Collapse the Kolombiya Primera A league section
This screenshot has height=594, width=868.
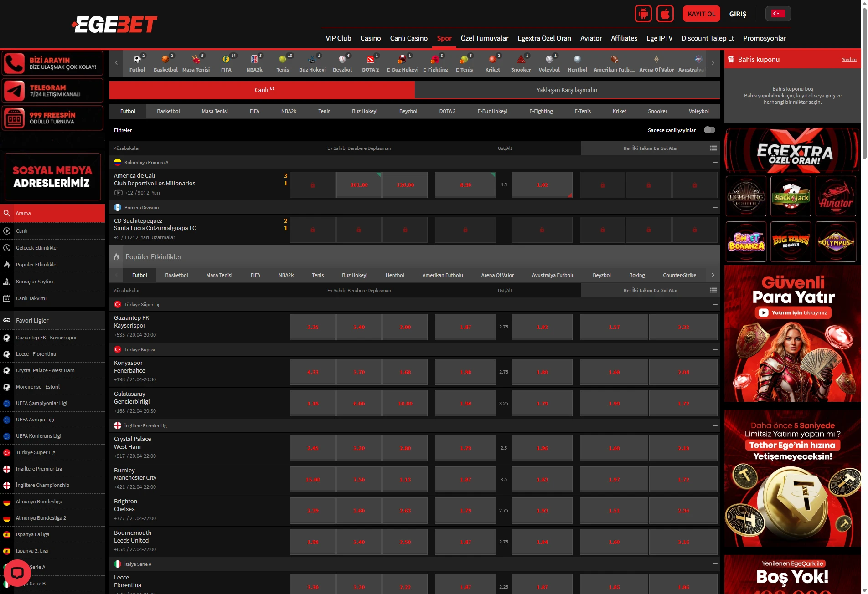(715, 162)
